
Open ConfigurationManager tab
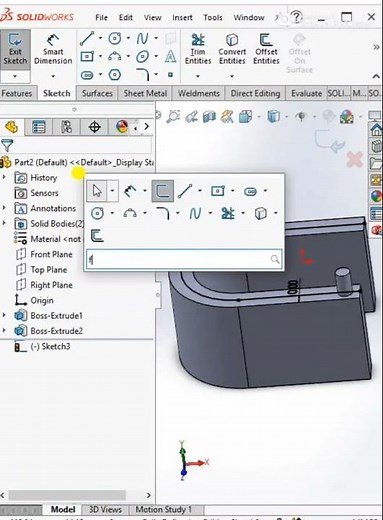point(66,127)
